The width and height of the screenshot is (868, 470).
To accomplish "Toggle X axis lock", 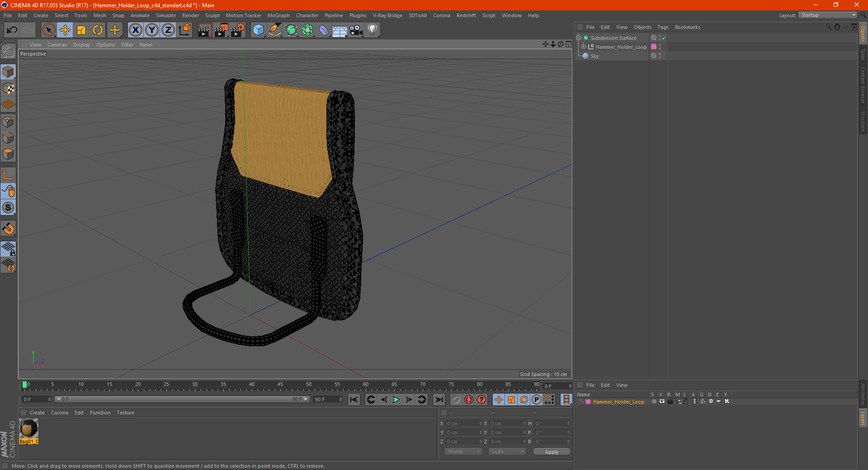I will click(x=135, y=30).
